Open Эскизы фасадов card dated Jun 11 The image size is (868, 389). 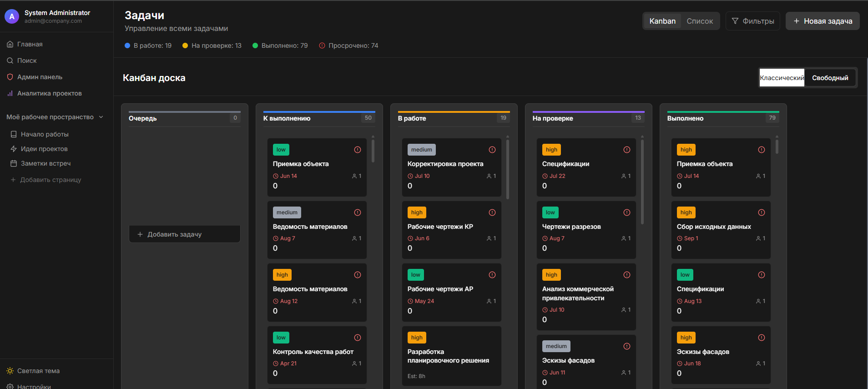pos(586,362)
